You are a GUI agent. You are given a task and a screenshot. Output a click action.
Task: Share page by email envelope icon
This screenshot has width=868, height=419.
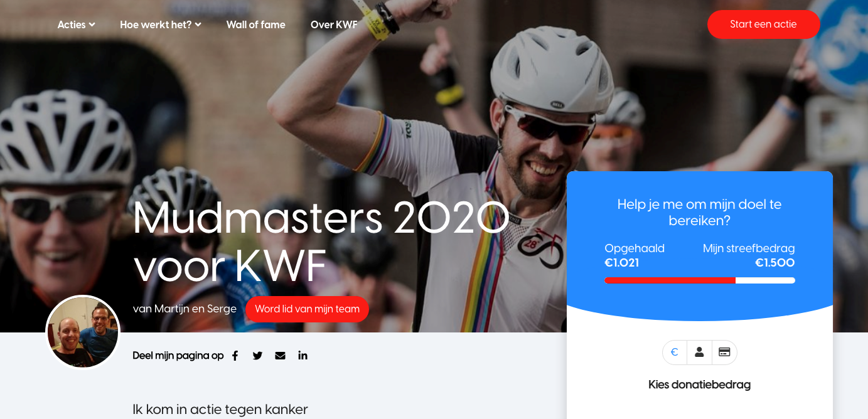pos(280,356)
